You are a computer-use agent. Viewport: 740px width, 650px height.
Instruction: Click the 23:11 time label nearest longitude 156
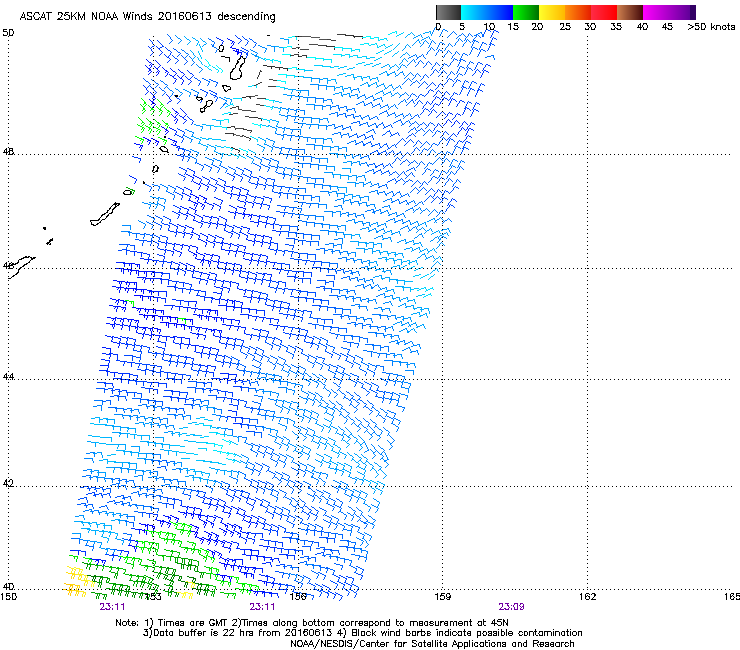[262, 607]
